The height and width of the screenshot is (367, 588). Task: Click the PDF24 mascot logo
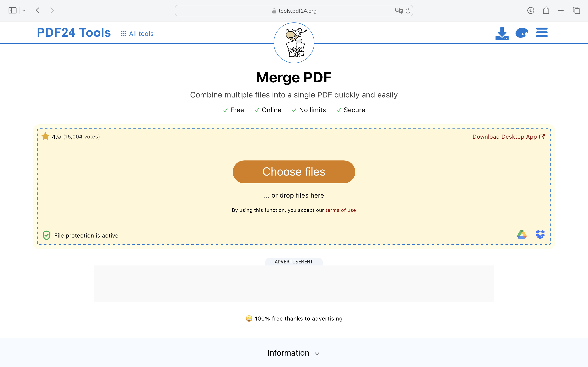tap(294, 43)
